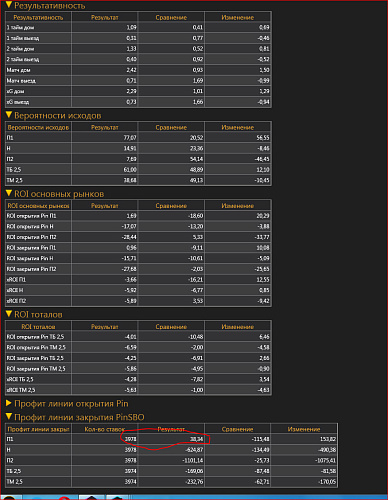Click the value 49,13 in ТМ 2,5 probability row
Image resolution: width=388 pixels, height=500 pixels.
(196, 180)
